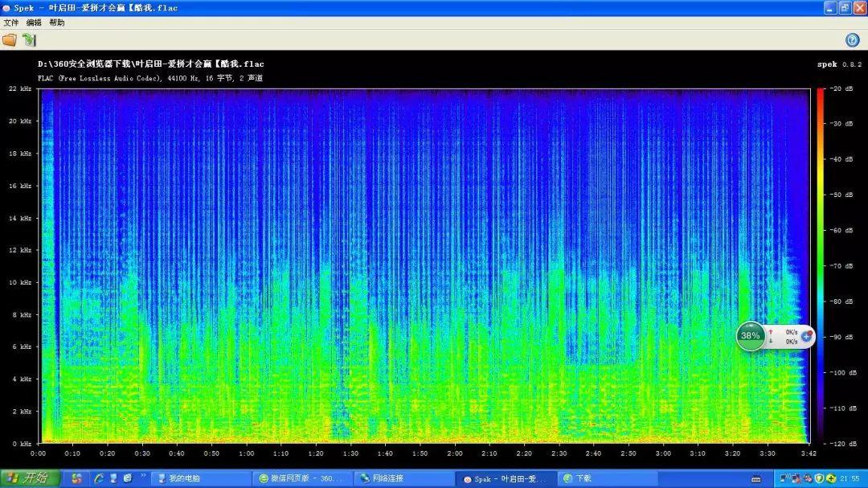Screen dimensions: 868x488
Task: Switch to 下载 taskbar window
Action: 607,478
